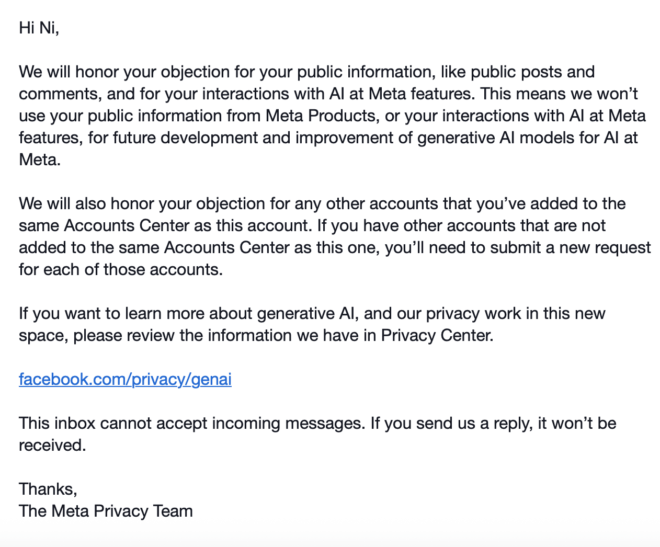Click the "Hi Ni," greeting line
The width and height of the screenshot is (660, 547).
tap(39, 28)
